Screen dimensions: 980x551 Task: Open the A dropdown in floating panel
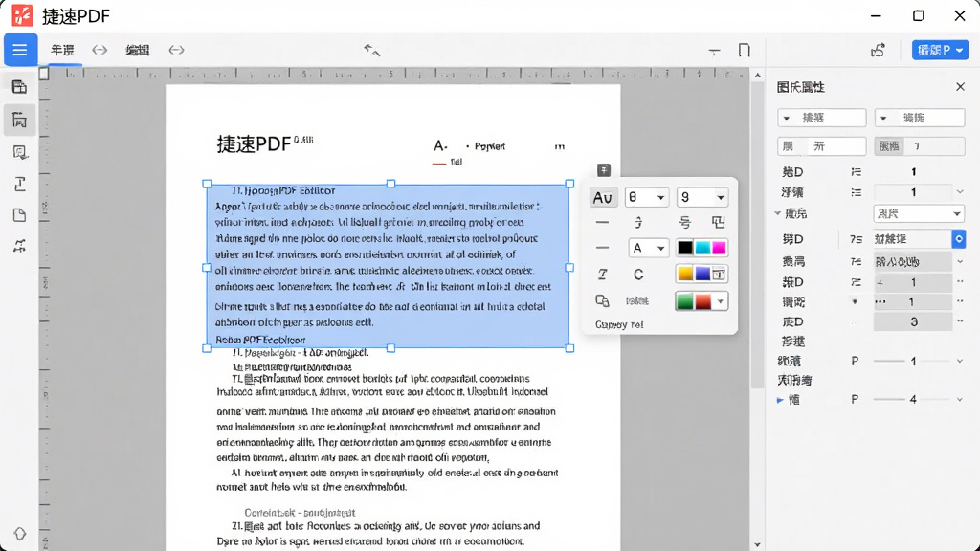[648, 248]
